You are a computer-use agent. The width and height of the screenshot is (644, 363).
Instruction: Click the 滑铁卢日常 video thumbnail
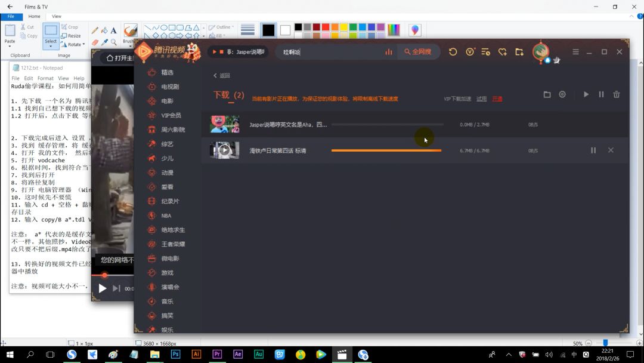(x=225, y=150)
